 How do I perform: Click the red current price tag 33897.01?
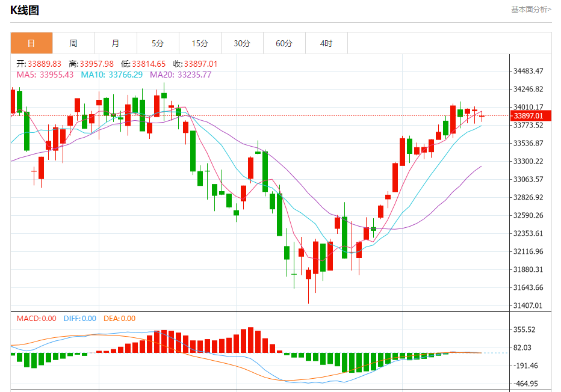[x=531, y=116]
